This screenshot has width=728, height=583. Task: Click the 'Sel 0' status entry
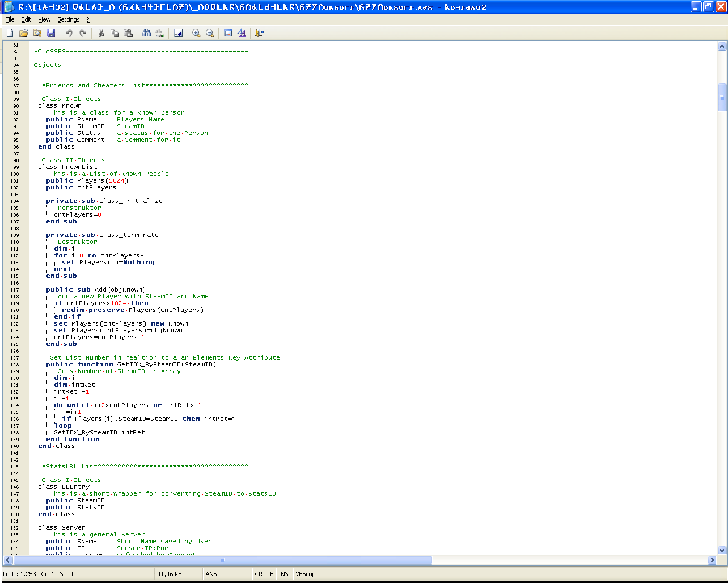tap(66, 574)
